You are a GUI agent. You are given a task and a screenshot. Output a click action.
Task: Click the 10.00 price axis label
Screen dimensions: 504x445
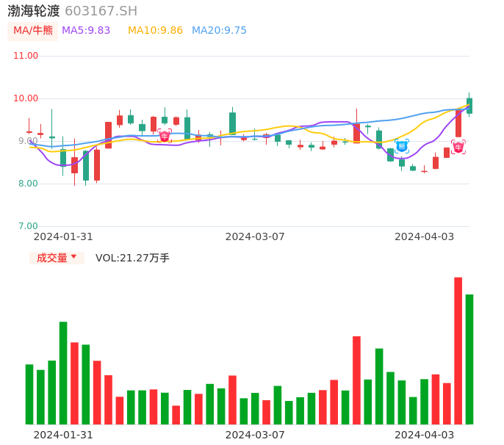[26, 98]
